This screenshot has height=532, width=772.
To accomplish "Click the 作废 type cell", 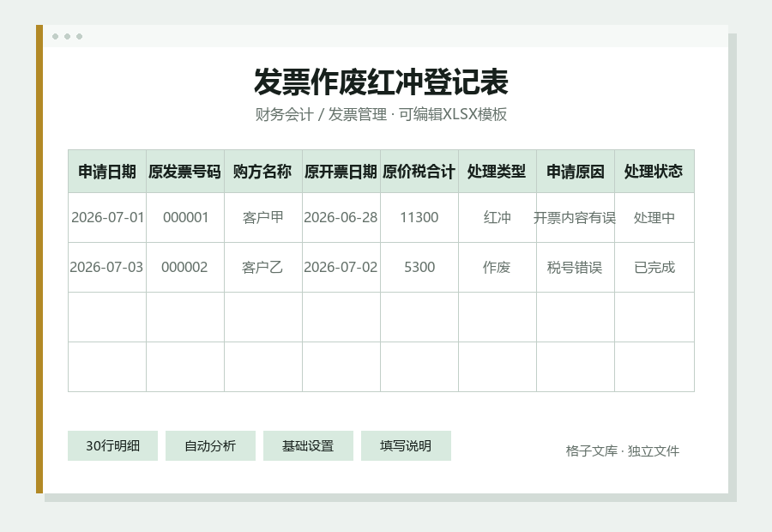I will [498, 267].
